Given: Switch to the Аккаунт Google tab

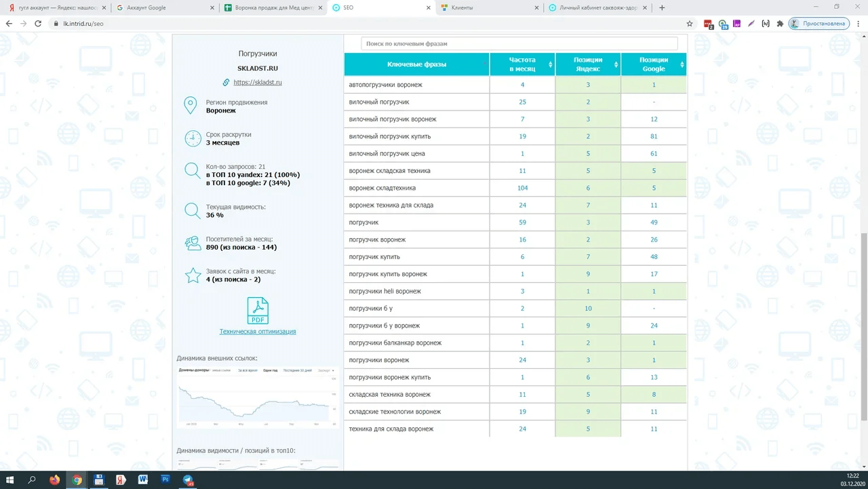Looking at the screenshot, I should tap(165, 8).
